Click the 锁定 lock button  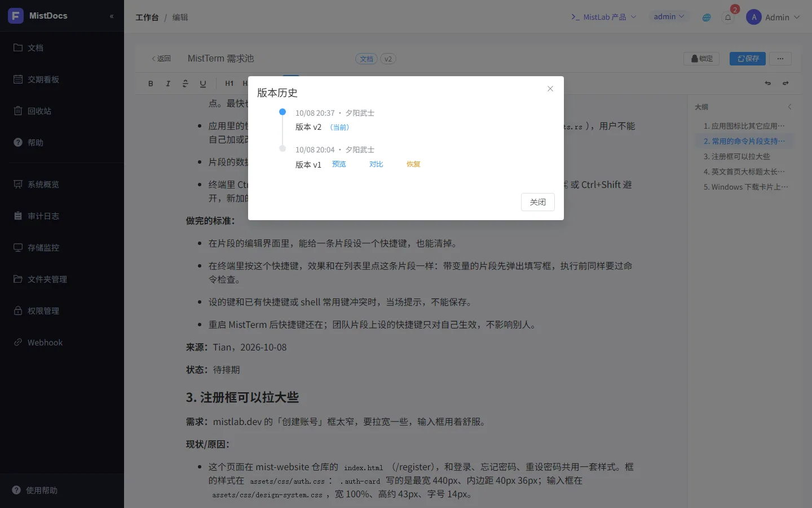[701, 59]
